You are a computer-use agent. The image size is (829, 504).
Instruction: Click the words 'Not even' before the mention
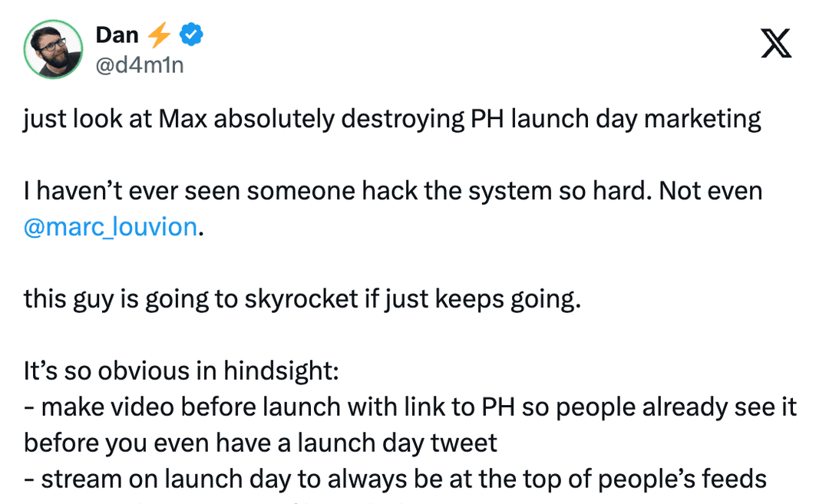click(711, 191)
